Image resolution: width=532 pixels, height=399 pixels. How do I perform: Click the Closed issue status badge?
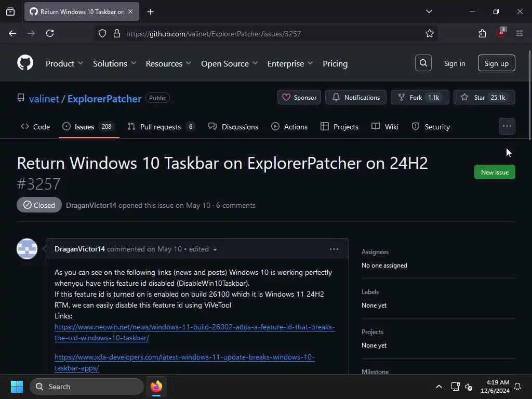[39, 205]
